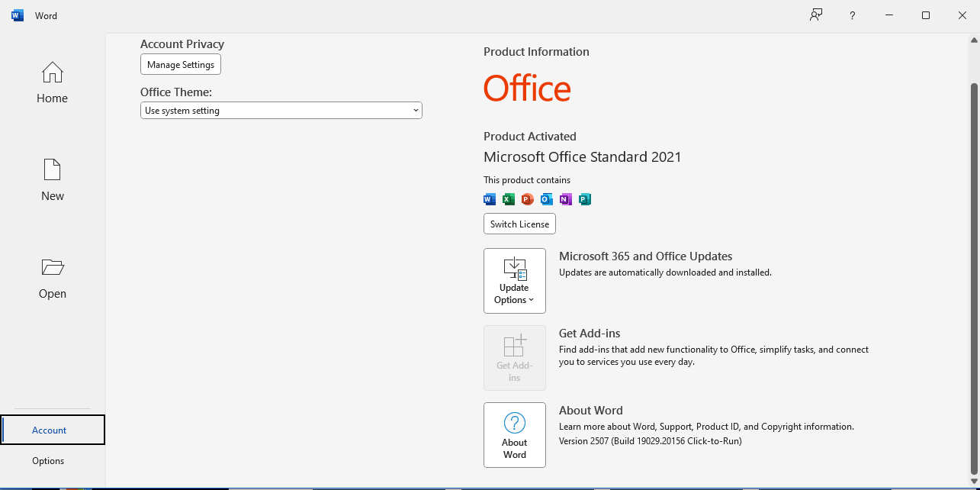Click the Word icon under This product contains

point(490,199)
